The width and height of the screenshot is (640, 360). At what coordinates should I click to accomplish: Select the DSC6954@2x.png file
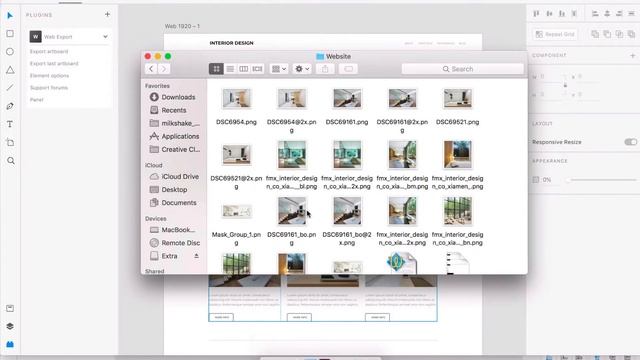pos(291,111)
